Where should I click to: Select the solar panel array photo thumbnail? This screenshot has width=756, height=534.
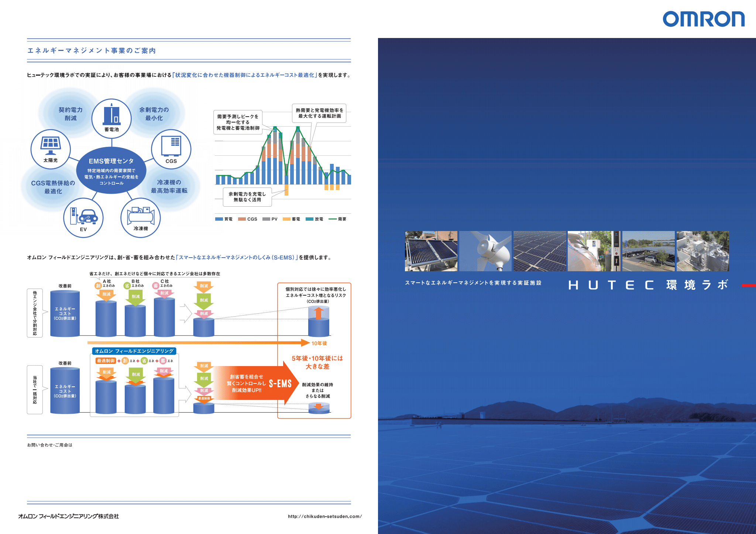540,251
